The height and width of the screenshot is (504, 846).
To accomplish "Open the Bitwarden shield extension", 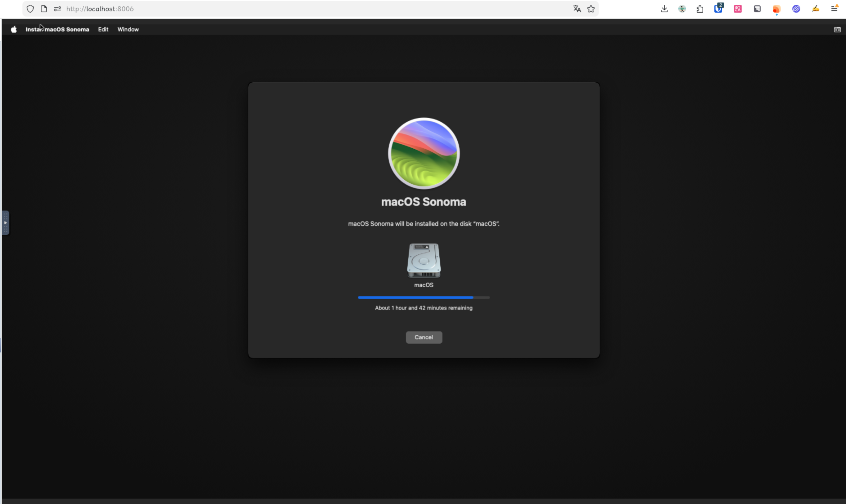I will 718,9.
